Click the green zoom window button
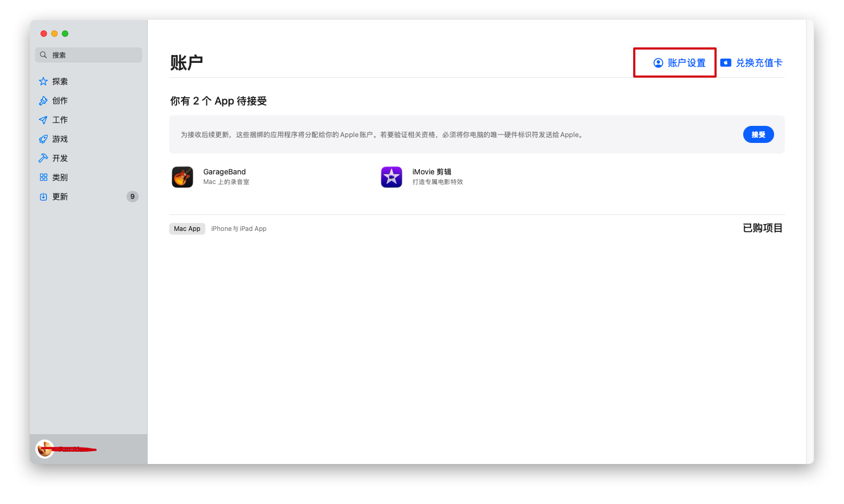Screen dimensions: 844x504 click(x=65, y=34)
